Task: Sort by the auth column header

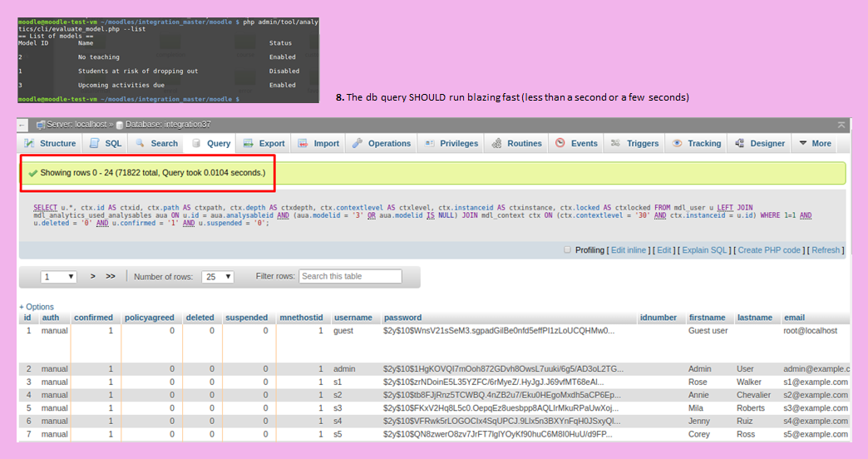Action: (51, 318)
